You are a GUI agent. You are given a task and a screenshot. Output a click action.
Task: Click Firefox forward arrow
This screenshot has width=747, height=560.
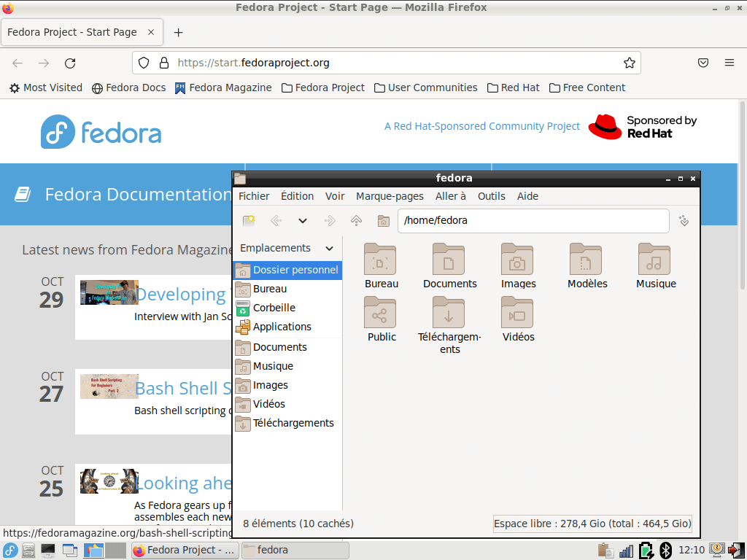tap(44, 63)
